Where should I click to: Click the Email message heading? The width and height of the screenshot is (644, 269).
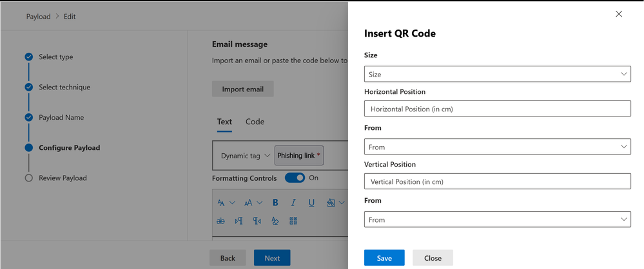[x=239, y=44]
